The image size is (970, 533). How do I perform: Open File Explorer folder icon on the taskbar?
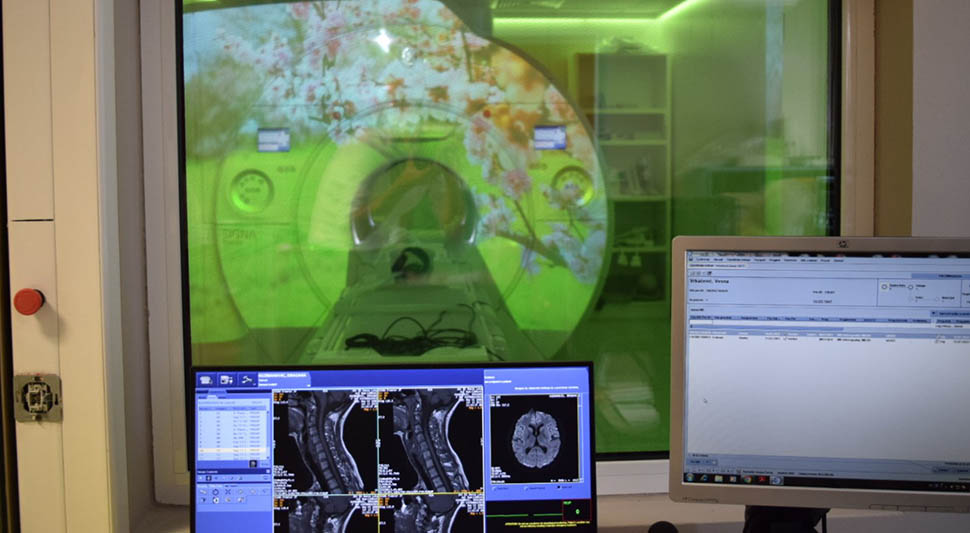click(x=718, y=479)
